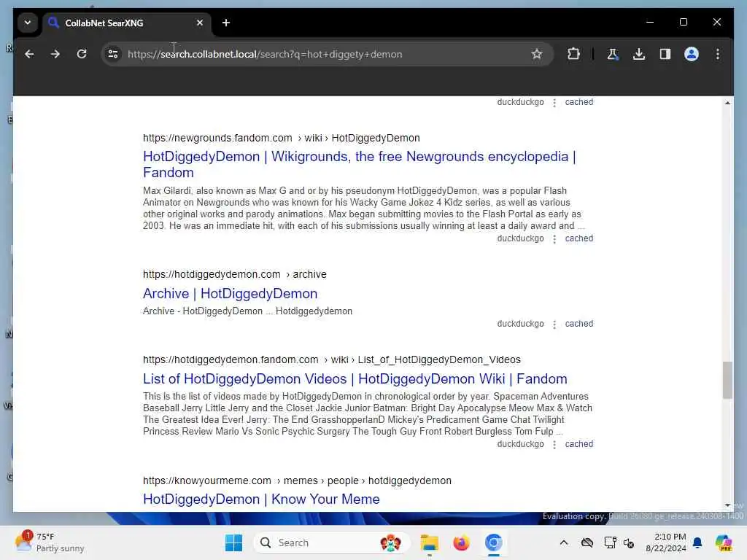Toggle the browser side panel icon
Viewport: 747px width, 560px height.
click(665, 54)
